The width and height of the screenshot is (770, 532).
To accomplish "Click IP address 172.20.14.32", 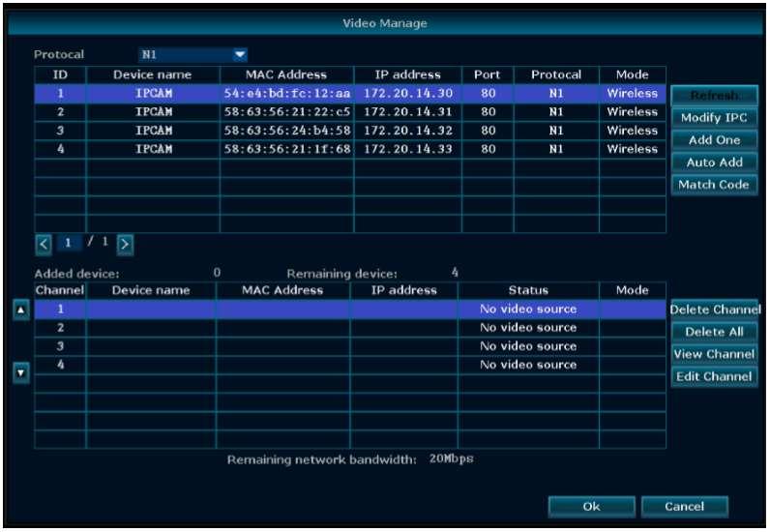I will (407, 131).
